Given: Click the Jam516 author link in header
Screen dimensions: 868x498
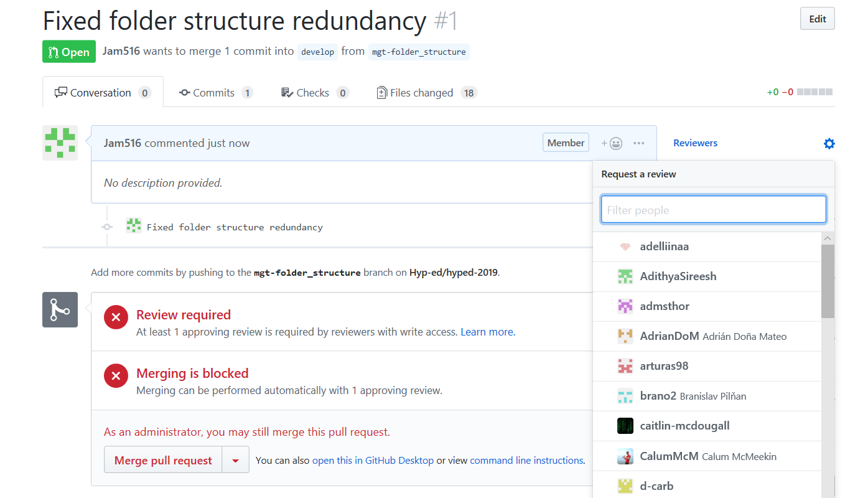Looking at the screenshot, I should click(x=121, y=51).
